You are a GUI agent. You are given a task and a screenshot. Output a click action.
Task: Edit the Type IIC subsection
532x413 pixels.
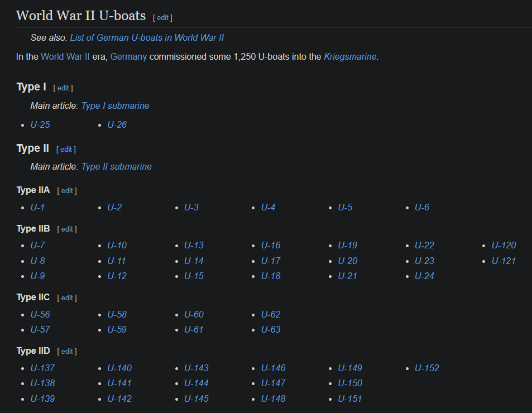click(67, 297)
